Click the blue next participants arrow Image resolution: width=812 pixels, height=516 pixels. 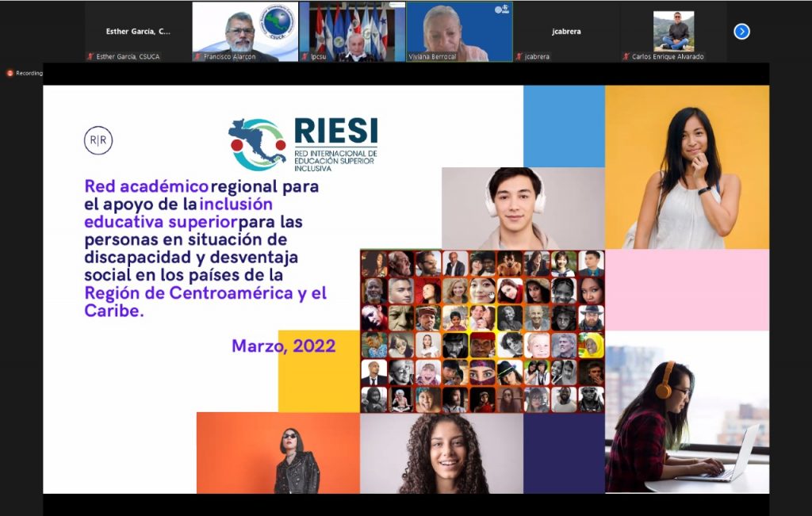(x=741, y=32)
